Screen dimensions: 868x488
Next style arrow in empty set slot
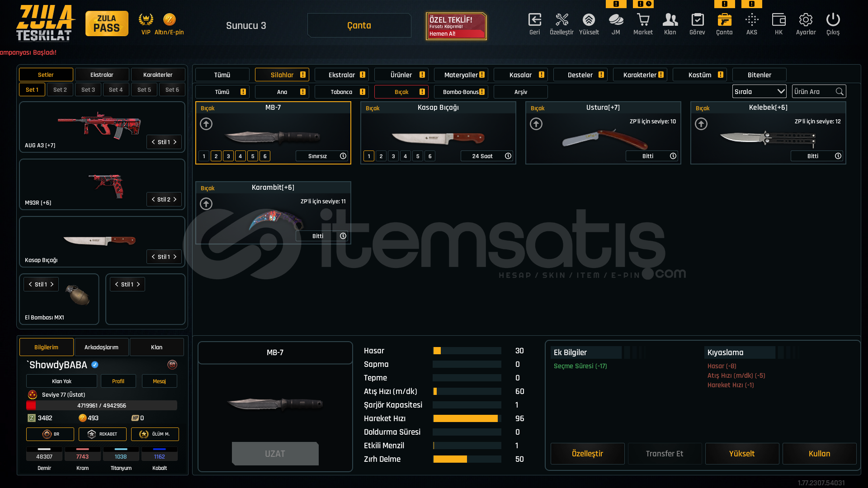click(138, 284)
